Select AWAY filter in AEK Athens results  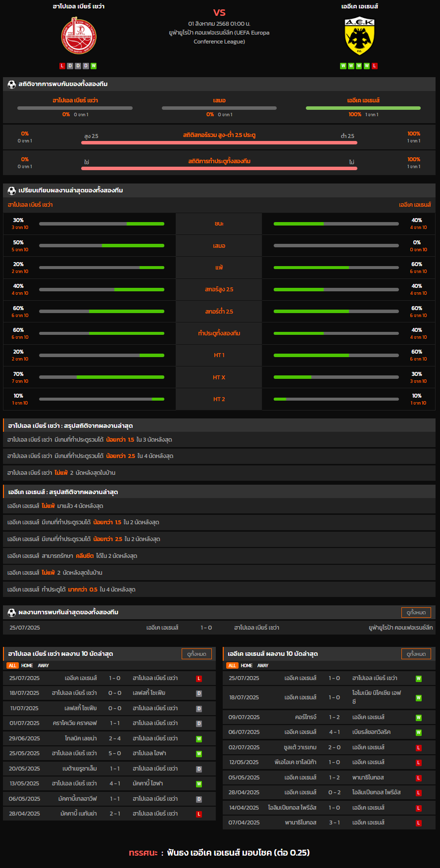263,666
